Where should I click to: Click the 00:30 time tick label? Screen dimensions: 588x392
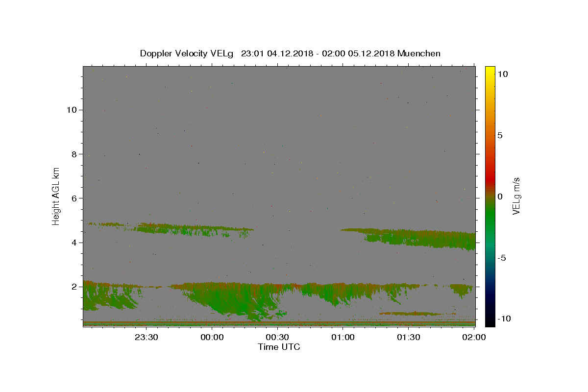[x=278, y=338]
